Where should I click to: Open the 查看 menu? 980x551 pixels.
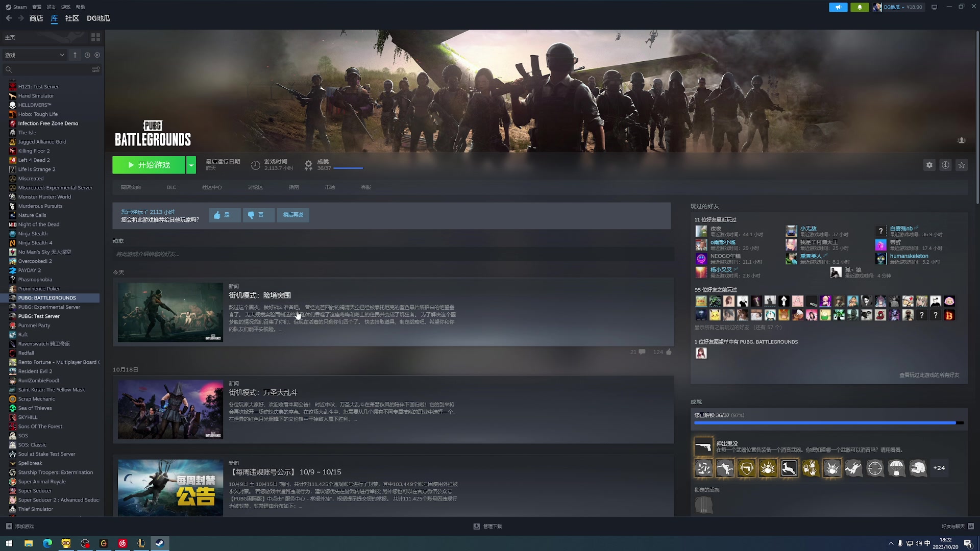coord(37,7)
